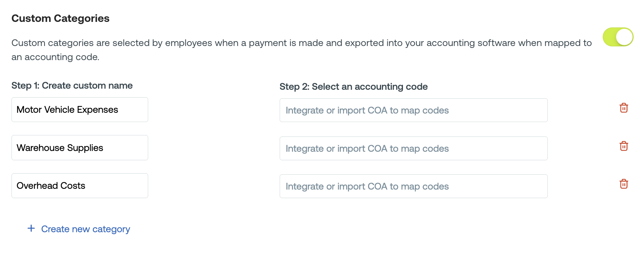Click the Custom Categories heading
Screen dimensions: 644x253
click(x=61, y=19)
